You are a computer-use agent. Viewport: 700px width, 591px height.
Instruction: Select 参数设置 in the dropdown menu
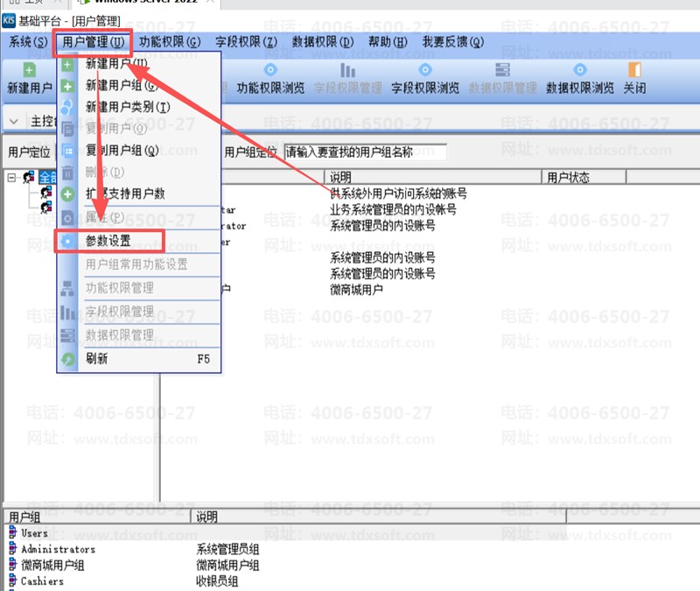click(108, 241)
